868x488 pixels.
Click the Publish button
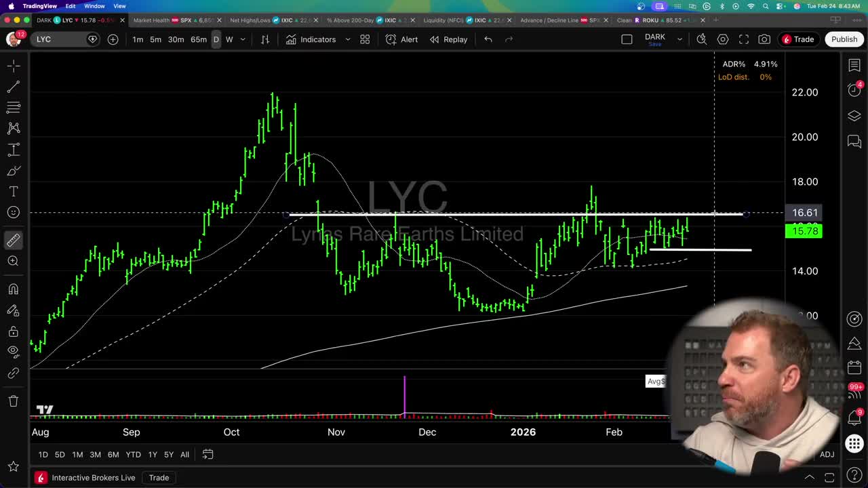click(844, 39)
